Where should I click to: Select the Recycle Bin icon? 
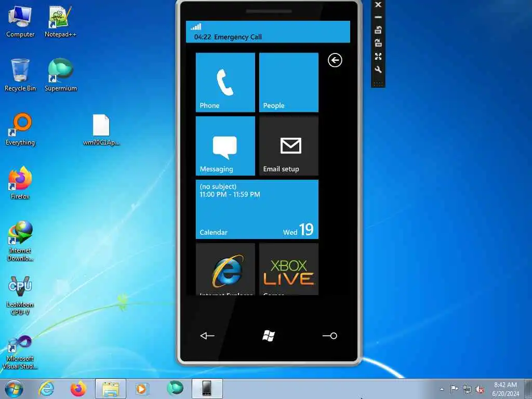coord(20,75)
